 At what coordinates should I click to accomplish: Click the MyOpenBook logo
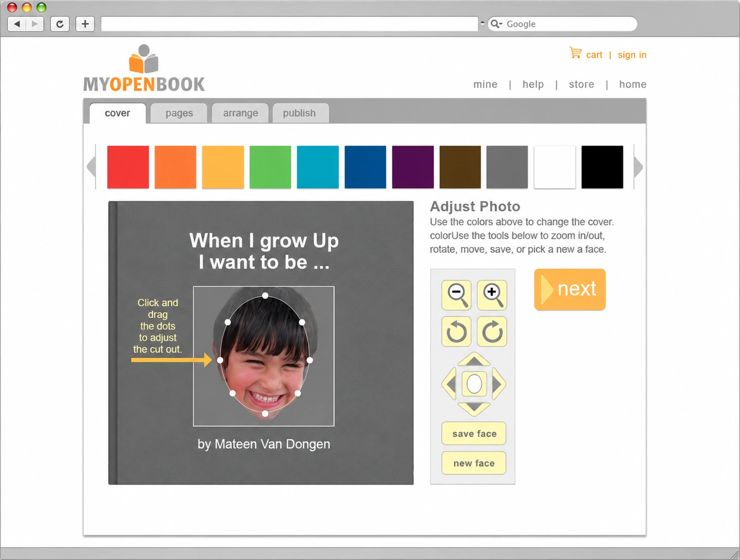tap(144, 69)
